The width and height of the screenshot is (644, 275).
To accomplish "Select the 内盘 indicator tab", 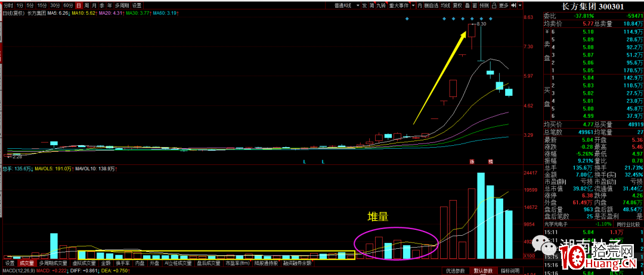I will 141,263.
